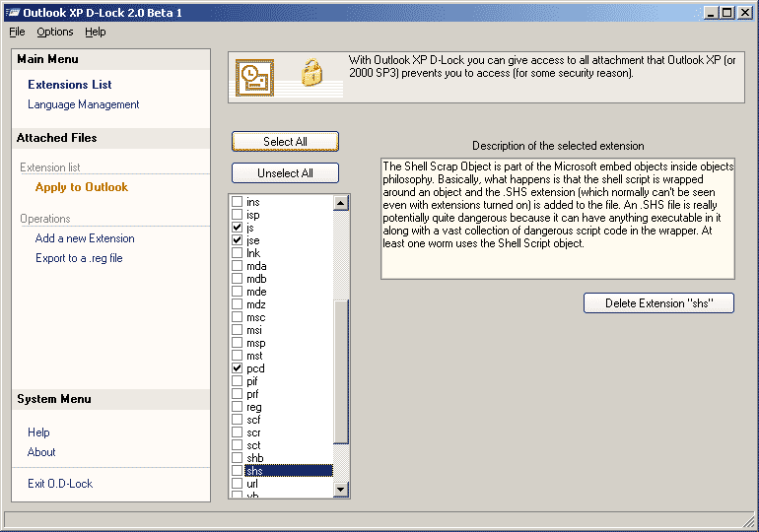Viewport: 759px width, 532px height.
Task: Check the ins extension checkbox
Action: [x=237, y=202]
